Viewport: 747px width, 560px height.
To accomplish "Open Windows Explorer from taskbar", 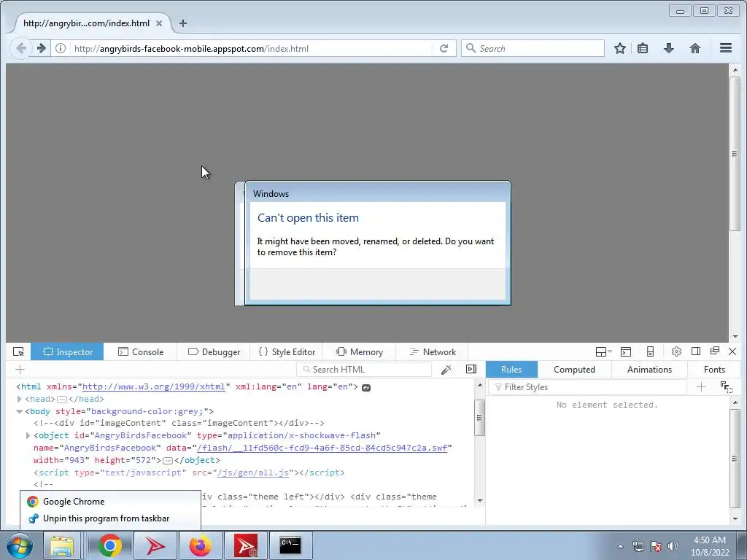I will (63, 545).
